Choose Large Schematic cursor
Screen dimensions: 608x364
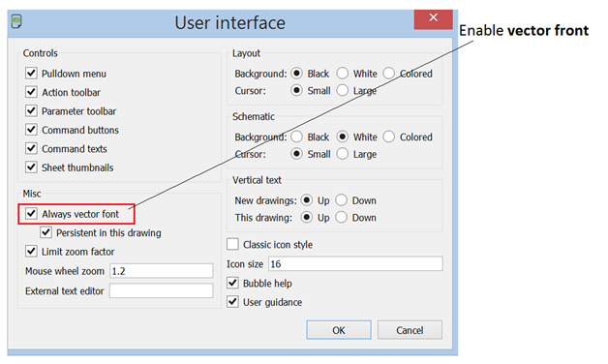[343, 154]
